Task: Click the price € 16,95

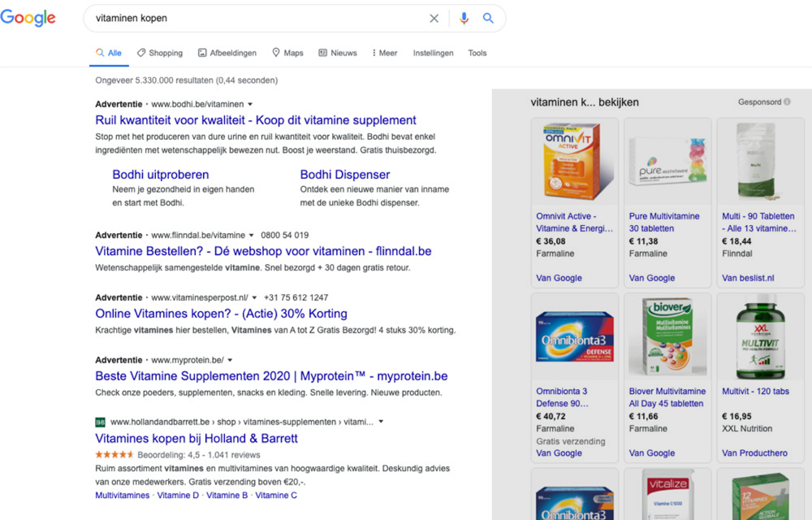Action: (x=736, y=417)
